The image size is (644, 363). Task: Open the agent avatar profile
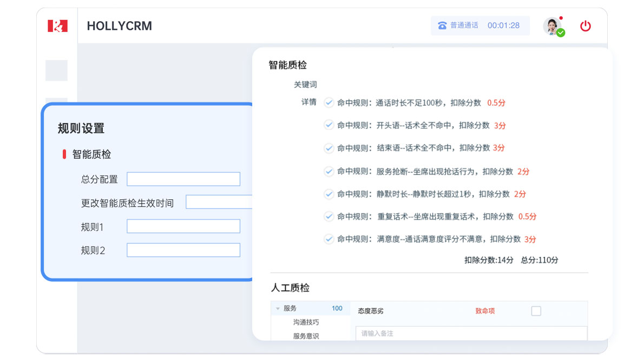[x=552, y=25]
